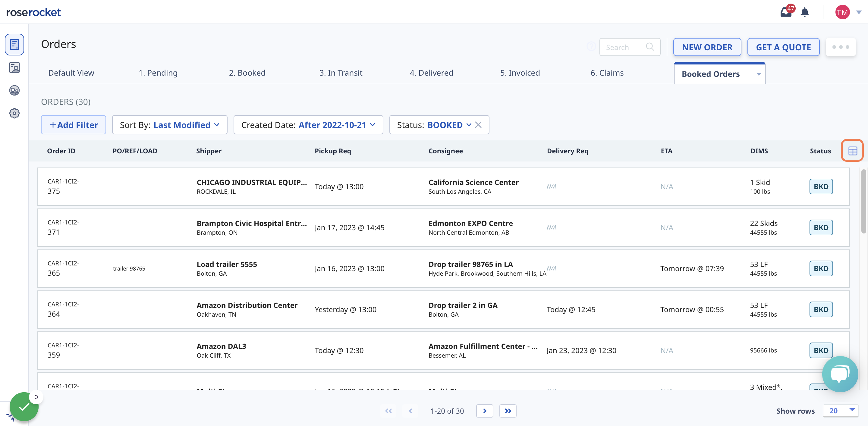
Task: Click the Amazon Distribution Center shipper
Action: point(247,305)
